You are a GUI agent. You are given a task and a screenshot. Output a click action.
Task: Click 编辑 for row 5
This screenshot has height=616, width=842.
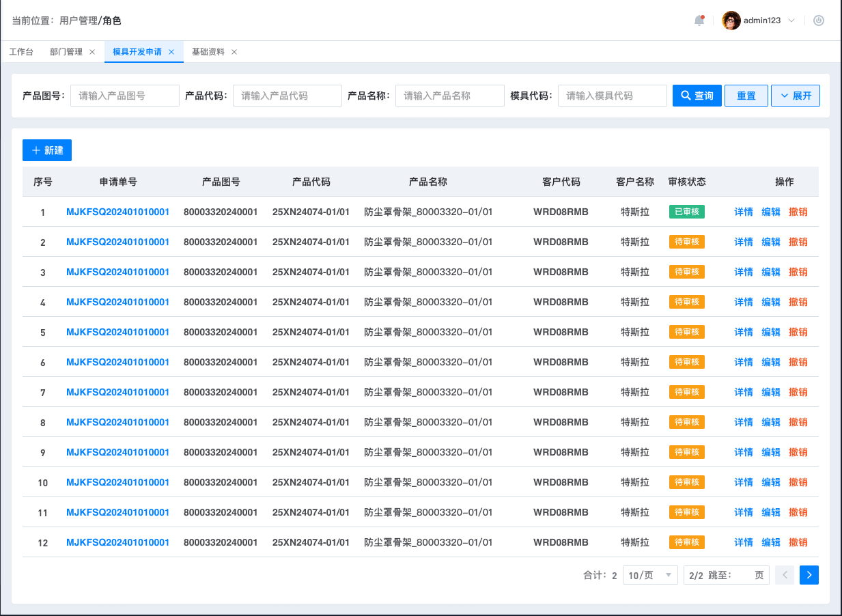pyautogui.click(x=770, y=332)
